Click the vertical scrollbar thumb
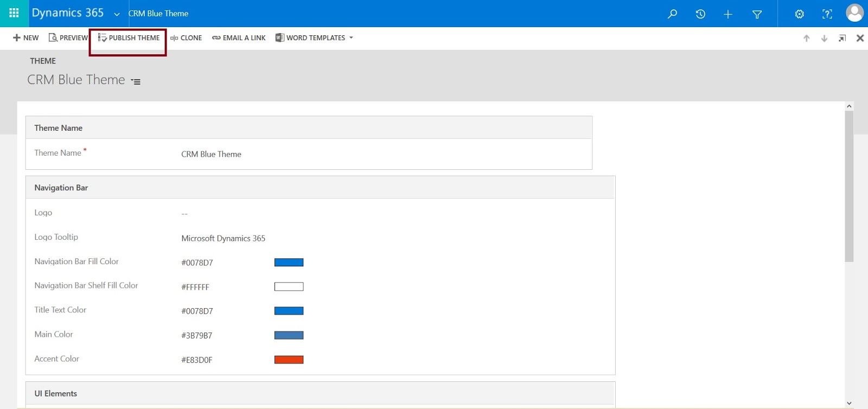 pos(849,187)
